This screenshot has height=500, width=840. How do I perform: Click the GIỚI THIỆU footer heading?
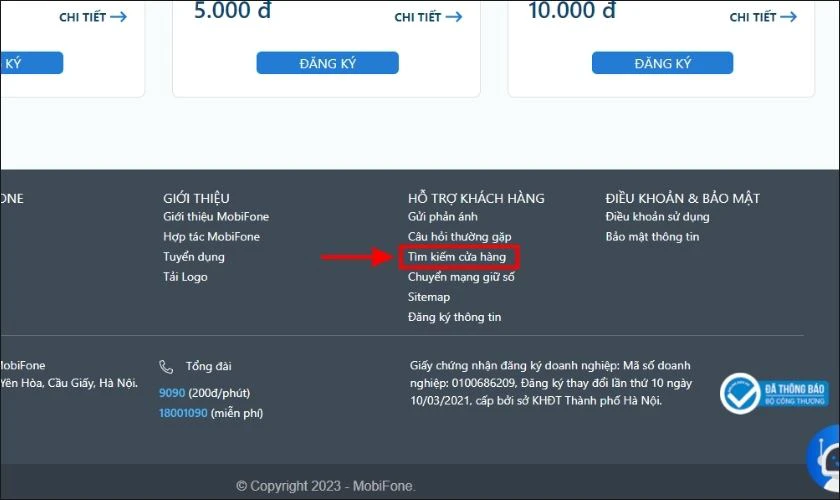coord(196,198)
